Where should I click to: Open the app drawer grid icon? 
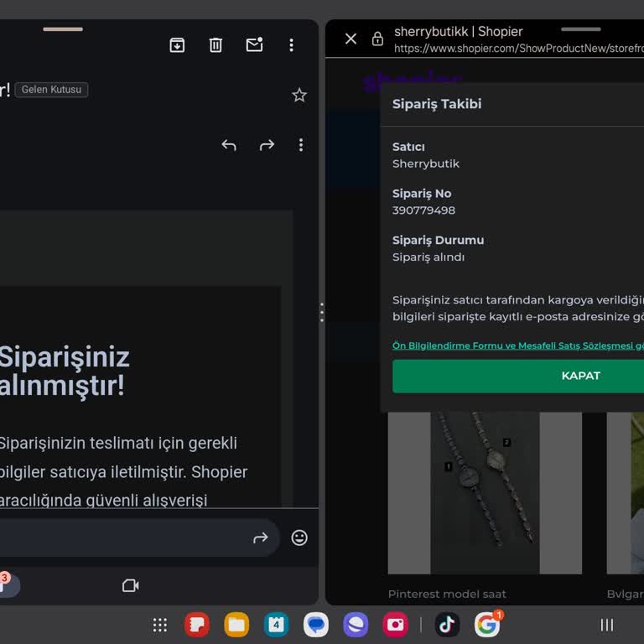pyautogui.click(x=160, y=625)
